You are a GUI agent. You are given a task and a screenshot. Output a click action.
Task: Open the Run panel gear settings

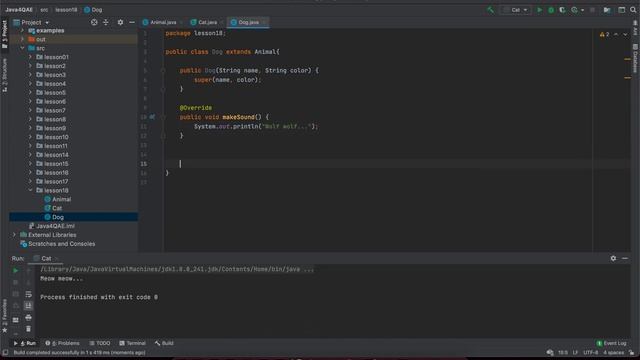[613, 258]
